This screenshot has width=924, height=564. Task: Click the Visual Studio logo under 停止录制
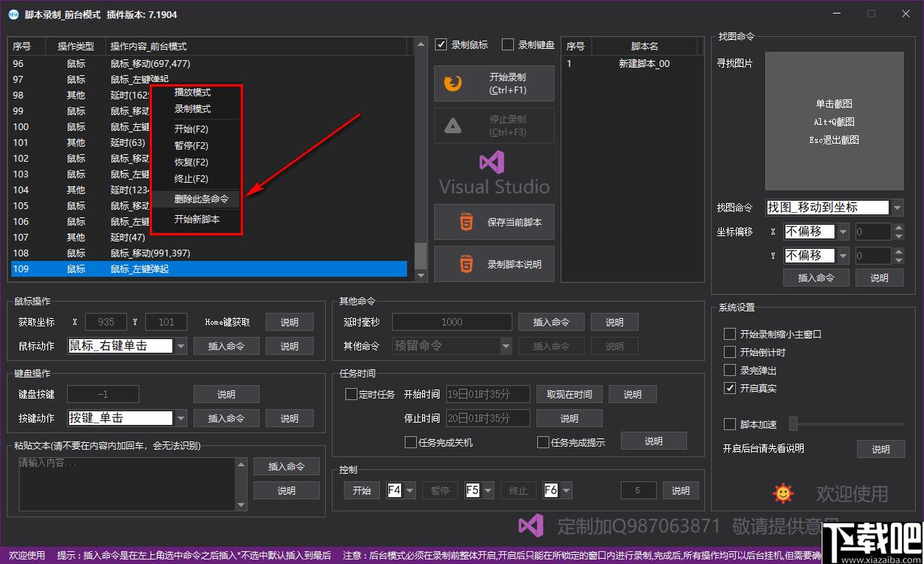pos(494,174)
